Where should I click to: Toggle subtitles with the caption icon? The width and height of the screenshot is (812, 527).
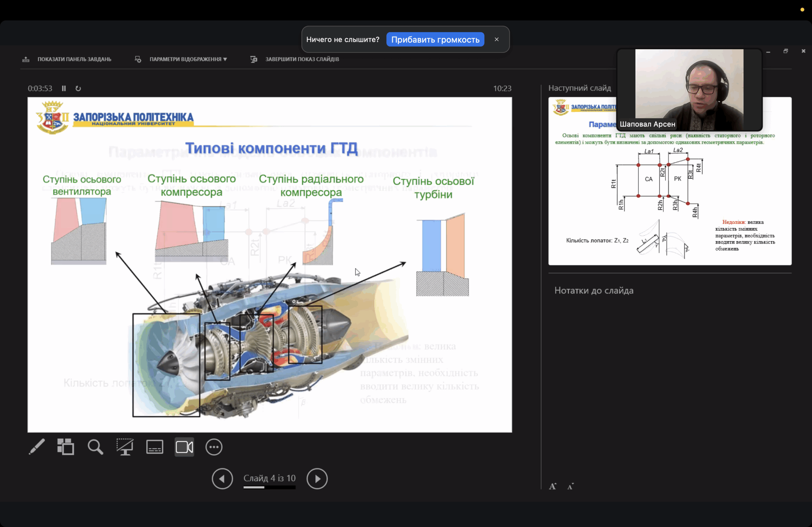(x=154, y=447)
